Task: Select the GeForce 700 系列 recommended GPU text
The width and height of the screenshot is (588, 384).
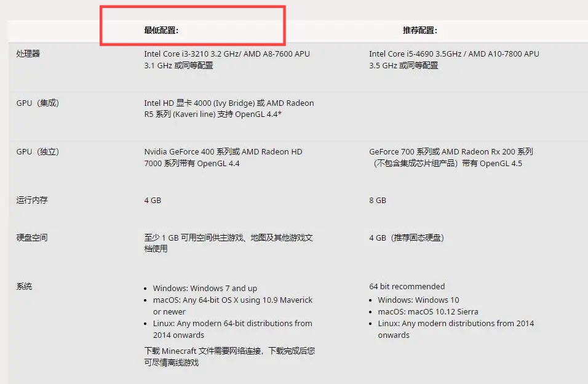Action: click(x=451, y=158)
